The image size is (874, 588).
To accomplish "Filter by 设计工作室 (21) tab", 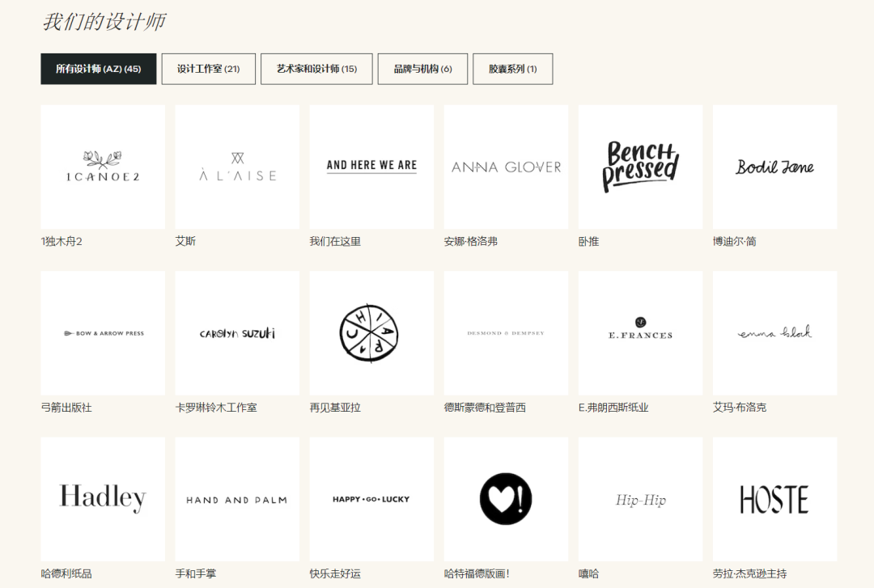I will [x=209, y=69].
